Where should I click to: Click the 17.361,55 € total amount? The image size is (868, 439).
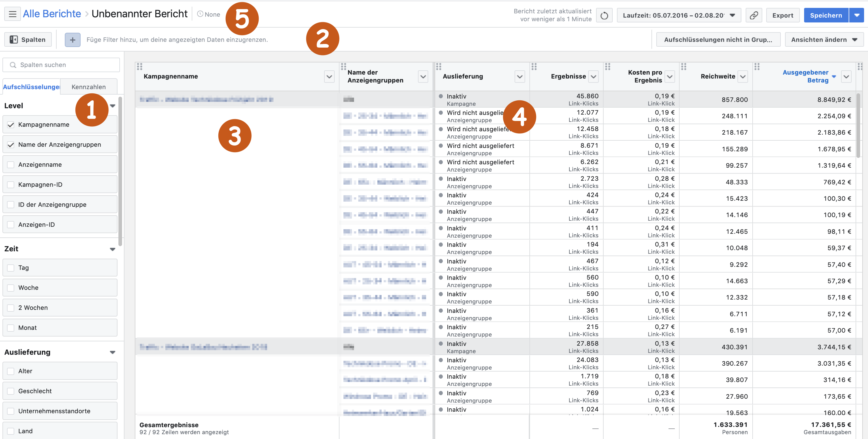click(831, 425)
